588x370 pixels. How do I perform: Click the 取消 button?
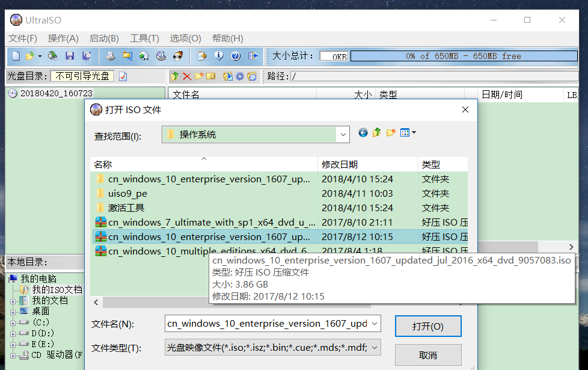(428, 355)
